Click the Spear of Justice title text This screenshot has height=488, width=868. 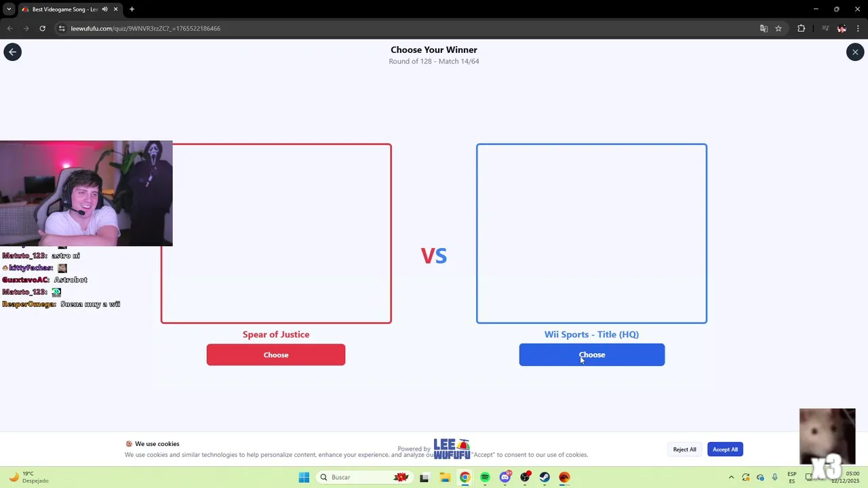pos(276,334)
